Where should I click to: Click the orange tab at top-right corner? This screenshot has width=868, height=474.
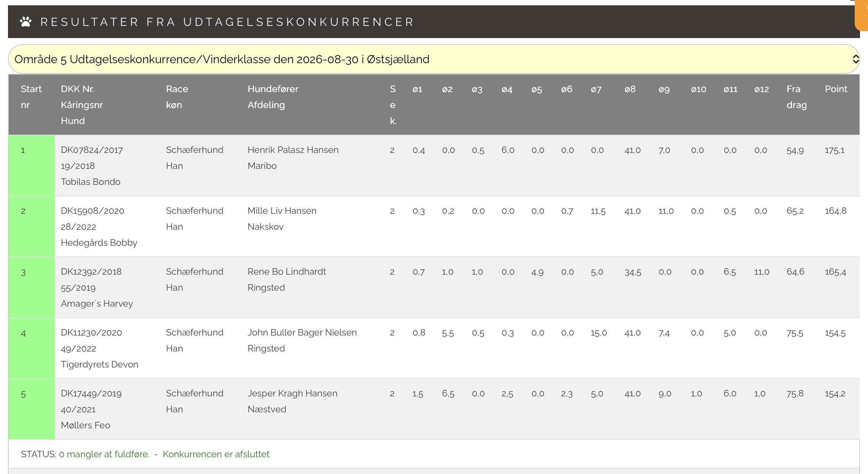862,15
